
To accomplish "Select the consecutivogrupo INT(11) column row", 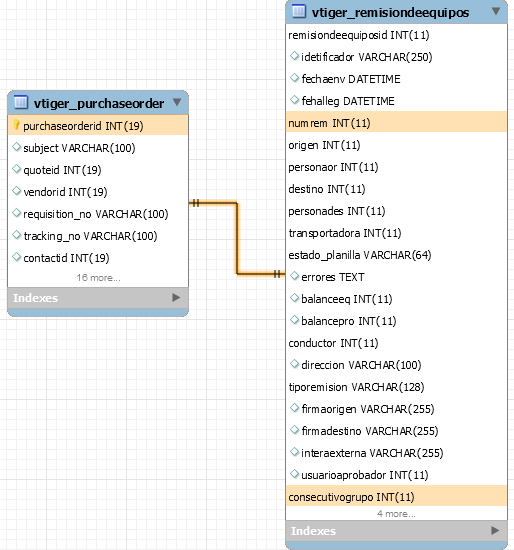I will click(x=396, y=497).
